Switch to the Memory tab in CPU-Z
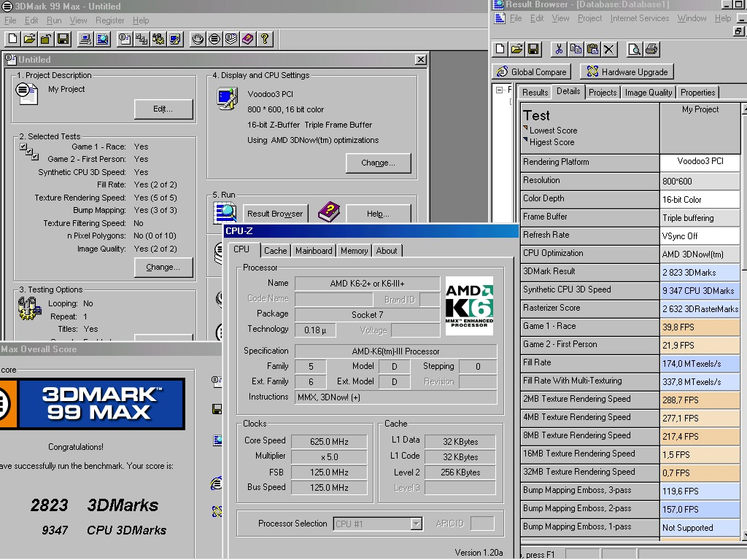 click(354, 251)
